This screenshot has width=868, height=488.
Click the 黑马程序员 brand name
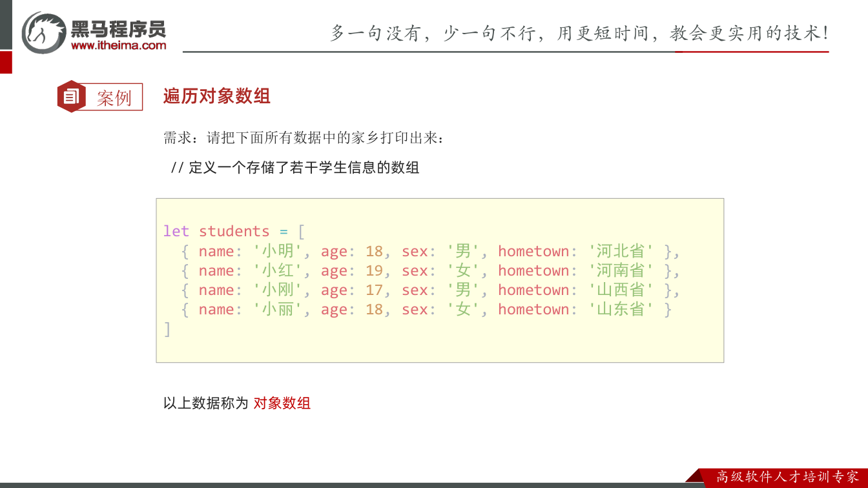118,28
